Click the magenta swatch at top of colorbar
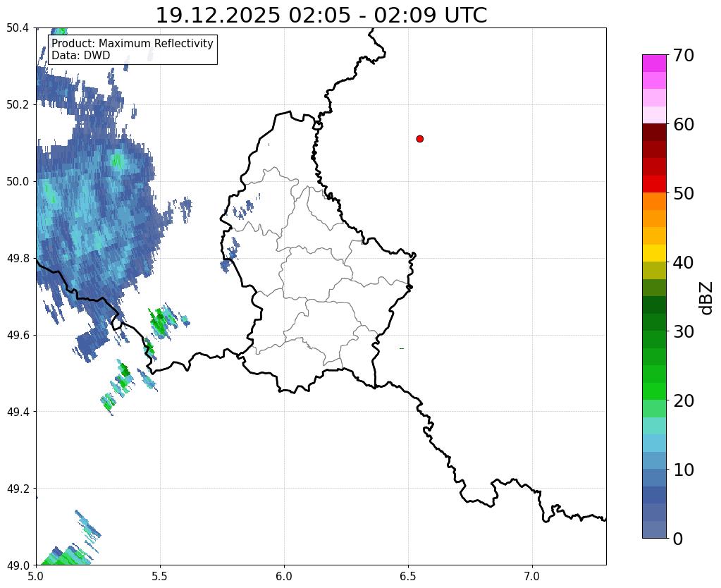 [x=654, y=63]
